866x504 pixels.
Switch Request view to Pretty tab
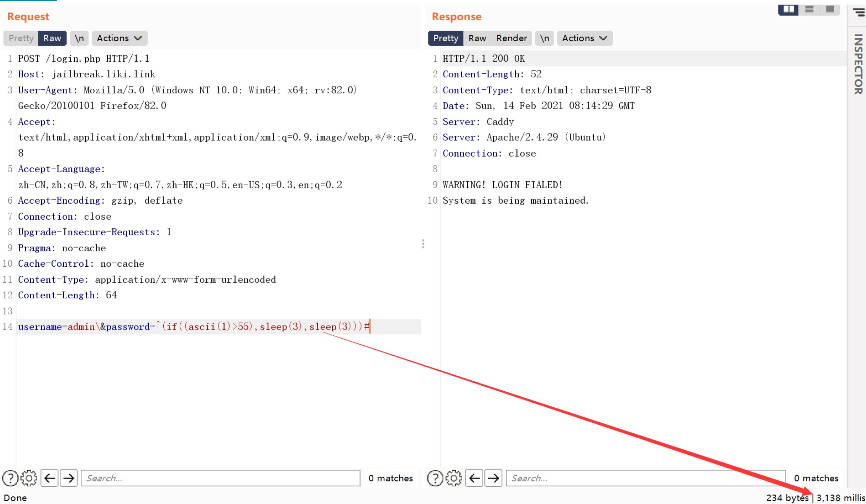21,38
